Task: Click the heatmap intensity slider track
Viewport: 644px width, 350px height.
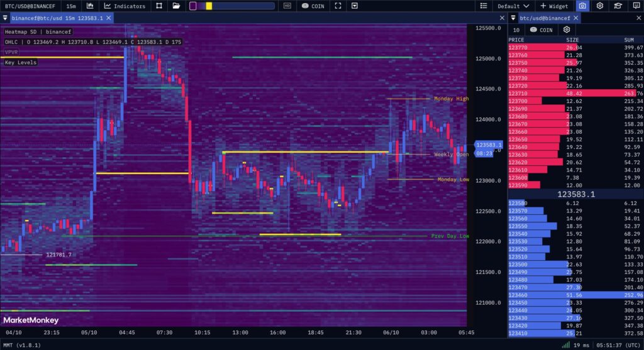Action: 232,6
